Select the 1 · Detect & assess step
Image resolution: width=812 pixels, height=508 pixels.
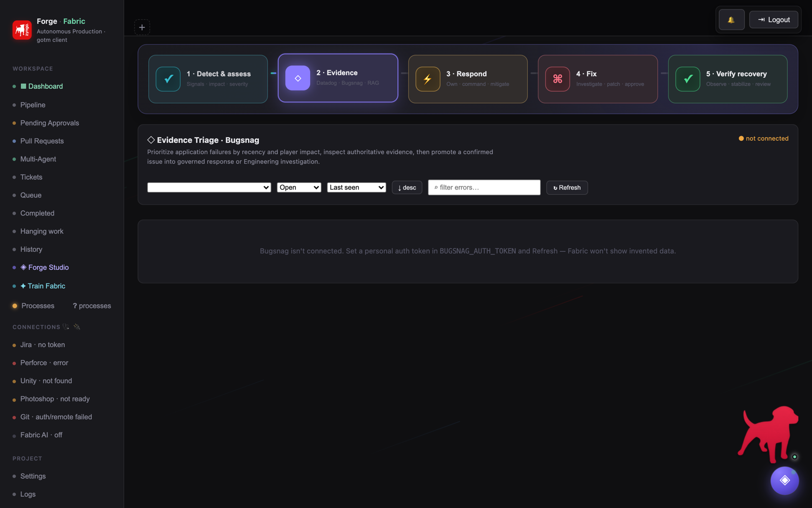tap(208, 79)
